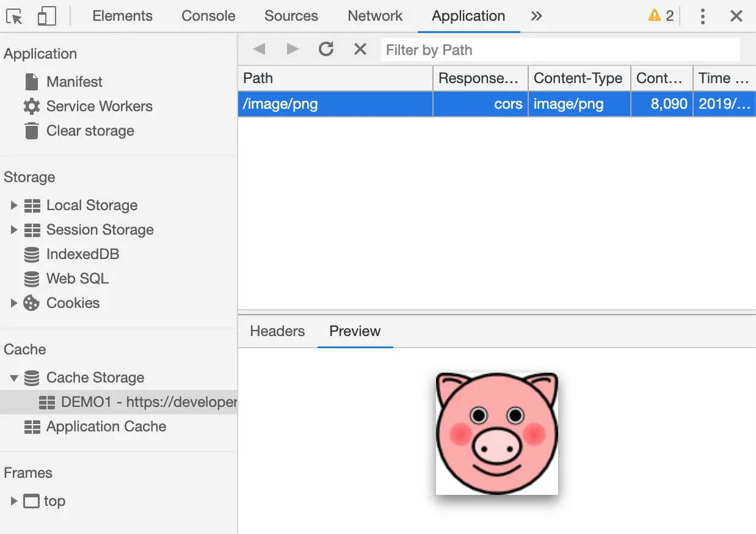Refresh the cache entries list

pyautogui.click(x=326, y=49)
